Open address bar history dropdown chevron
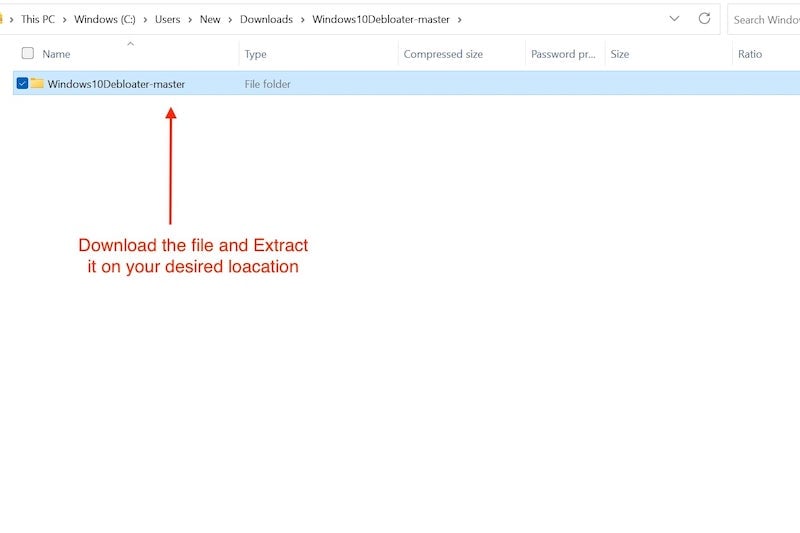Screen dimensions: 800x533 point(674,19)
